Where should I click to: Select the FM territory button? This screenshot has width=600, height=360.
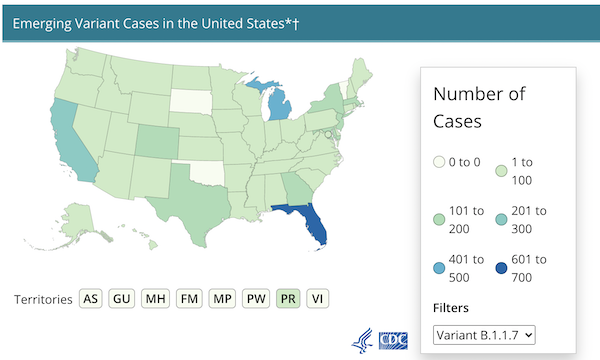pyautogui.click(x=189, y=298)
